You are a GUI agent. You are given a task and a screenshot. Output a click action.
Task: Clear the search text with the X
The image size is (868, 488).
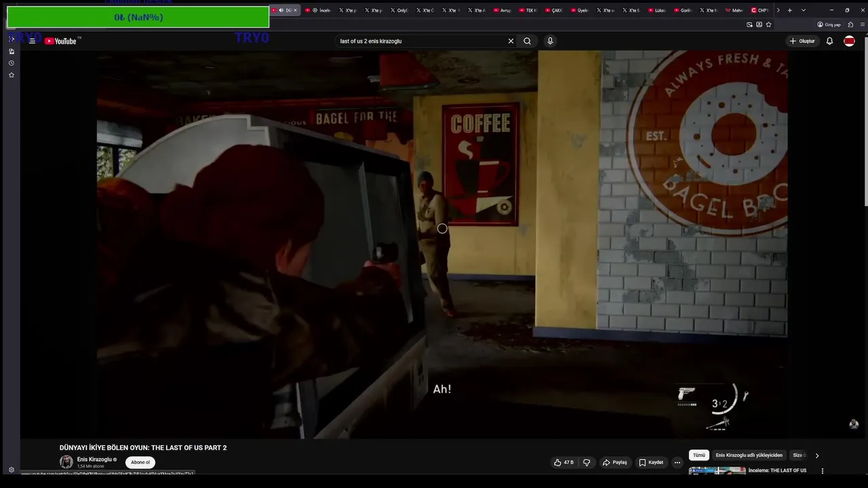511,41
